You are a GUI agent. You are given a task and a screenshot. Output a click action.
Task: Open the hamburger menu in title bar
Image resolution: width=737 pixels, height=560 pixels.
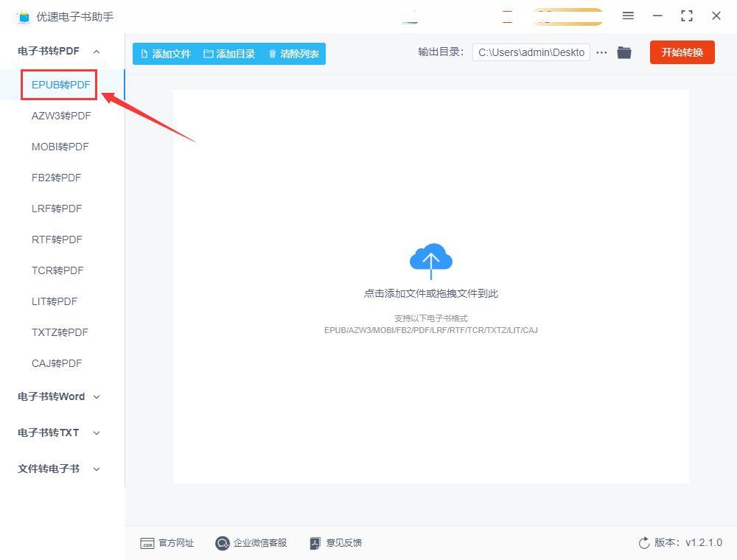tap(628, 15)
